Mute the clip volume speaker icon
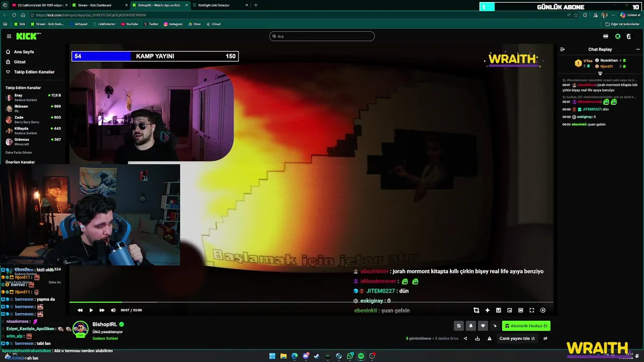Image resolution: width=644 pixels, height=362 pixels. pos(113,310)
